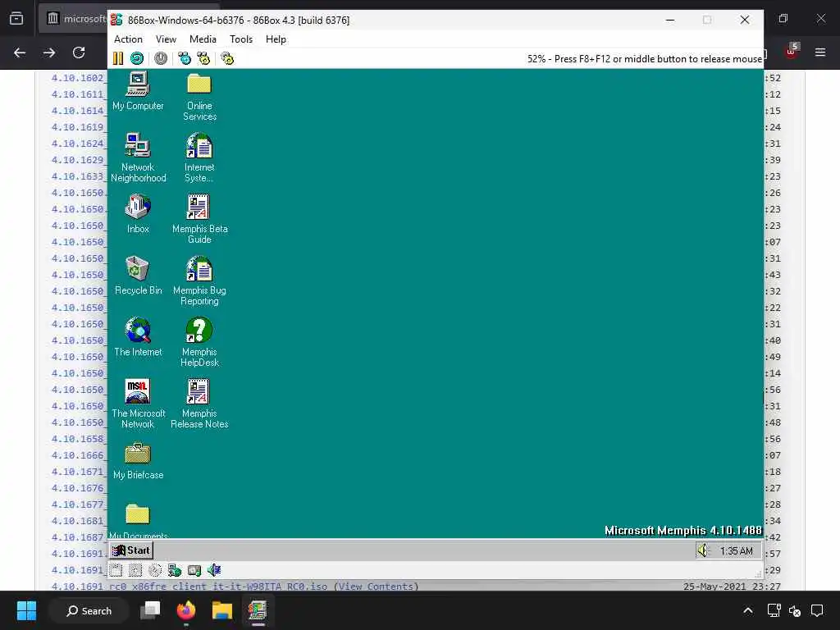
Task: Open the 4.10.1602 file link
Action: click(x=79, y=78)
